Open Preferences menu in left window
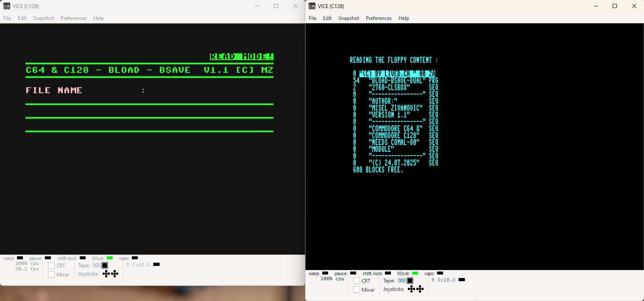 click(73, 18)
